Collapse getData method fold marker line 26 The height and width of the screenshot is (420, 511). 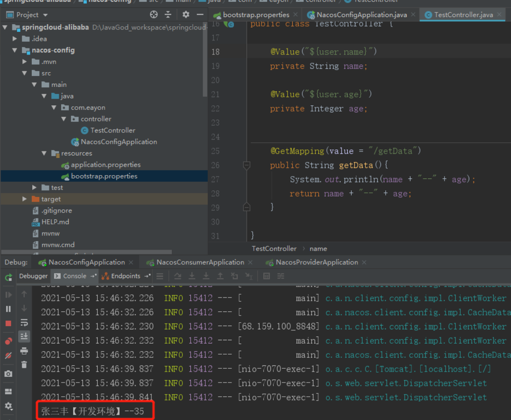click(247, 165)
